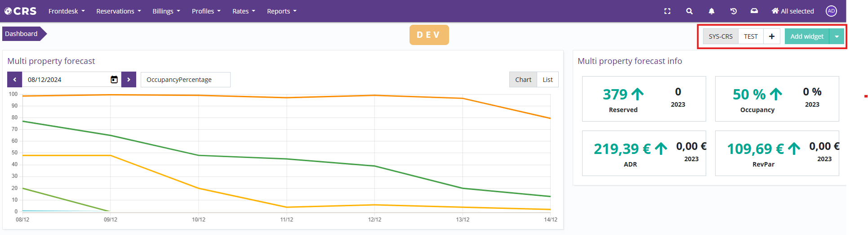The height and width of the screenshot is (235, 868).
Task: Click the inbox tray icon
Action: tap(754, 11)
